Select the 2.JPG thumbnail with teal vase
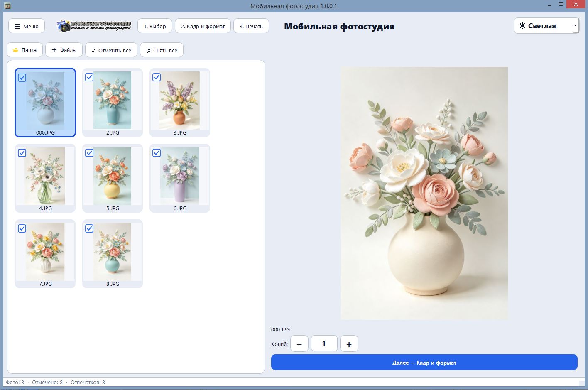 [113, 101]
